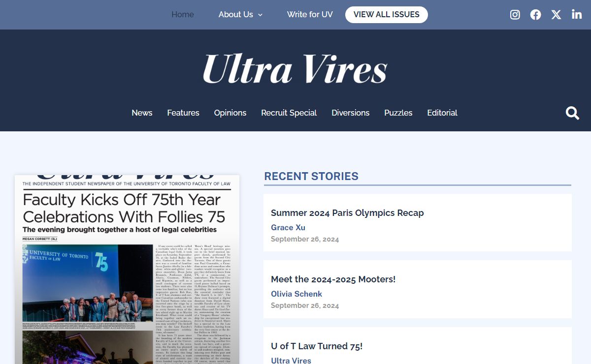Open the Puzzles section
The image size is (591, 364).
(398, 113)
